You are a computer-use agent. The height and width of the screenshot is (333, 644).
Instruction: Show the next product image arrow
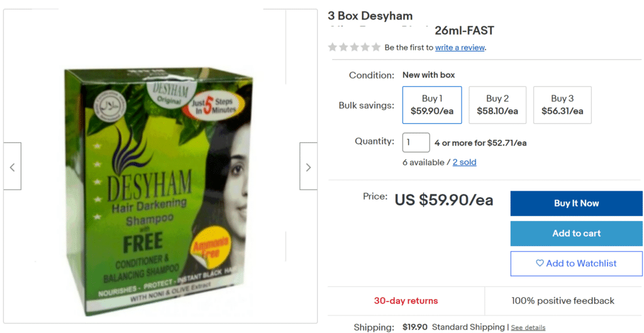pyautogui.click(x=308, y=166)
